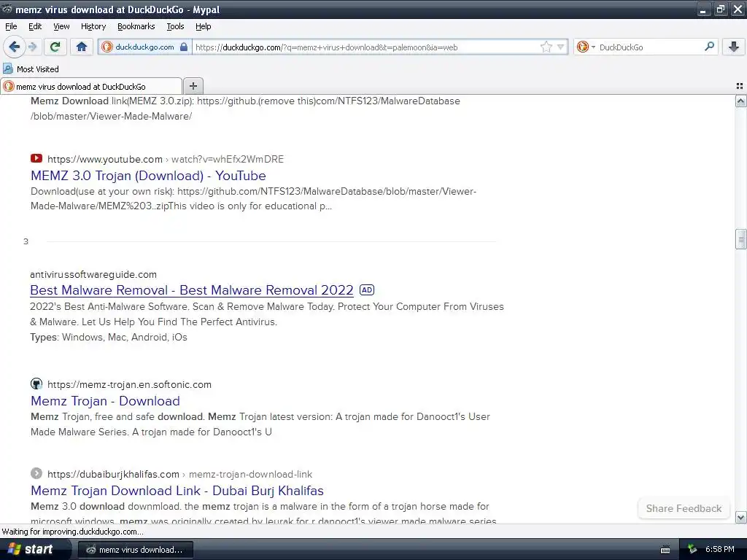Open Best Malware Removal 2022 ad link
The image size is (747, 560).
point(192,290)
